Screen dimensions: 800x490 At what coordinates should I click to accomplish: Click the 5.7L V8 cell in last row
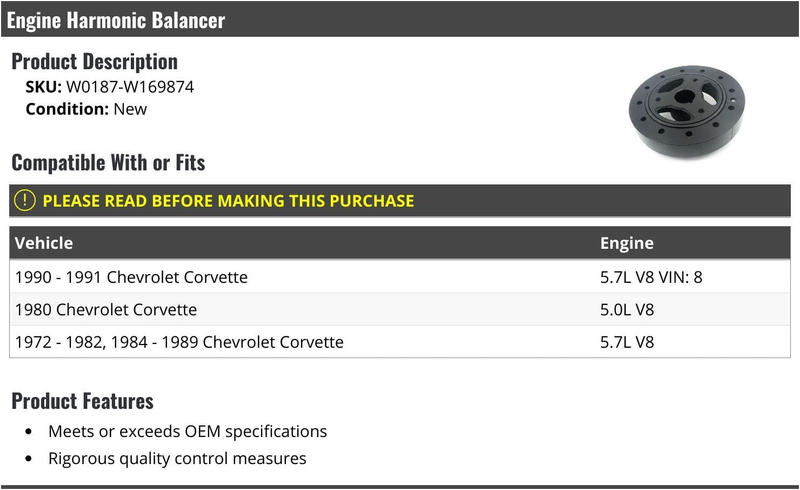[627, 341]
